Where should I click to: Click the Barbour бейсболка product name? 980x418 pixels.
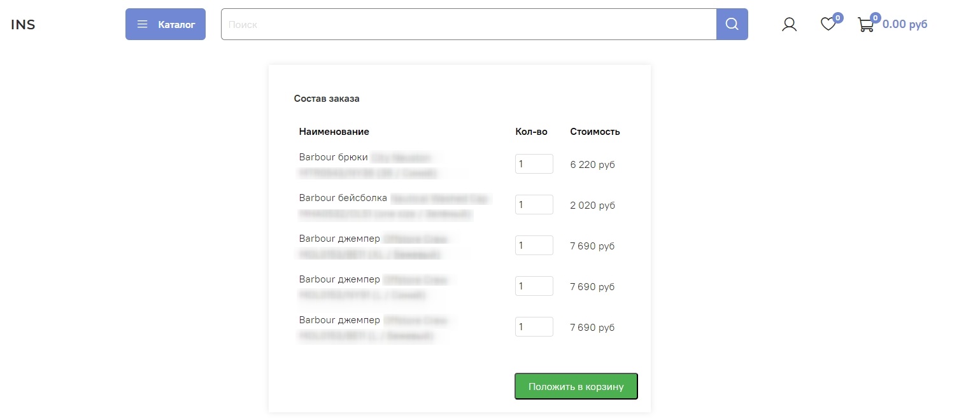tap(343, 198)
